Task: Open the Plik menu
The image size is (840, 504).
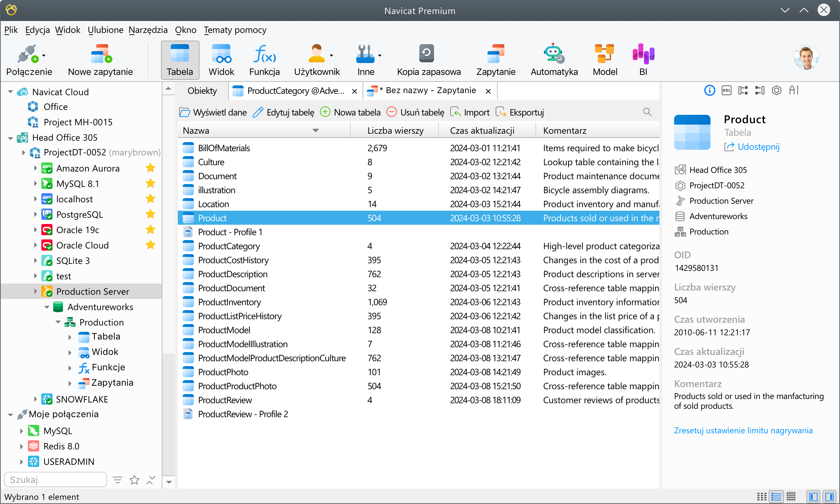Action: click(x=11, y=30)
